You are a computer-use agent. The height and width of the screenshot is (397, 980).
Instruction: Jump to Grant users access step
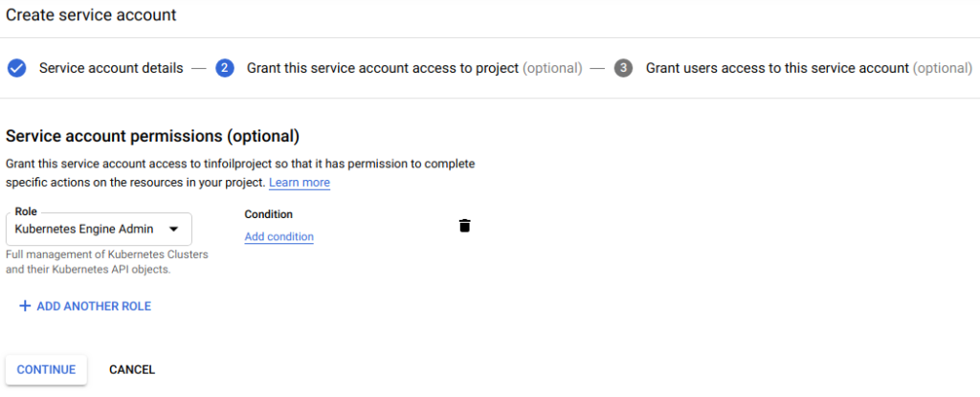coord(777,68)
